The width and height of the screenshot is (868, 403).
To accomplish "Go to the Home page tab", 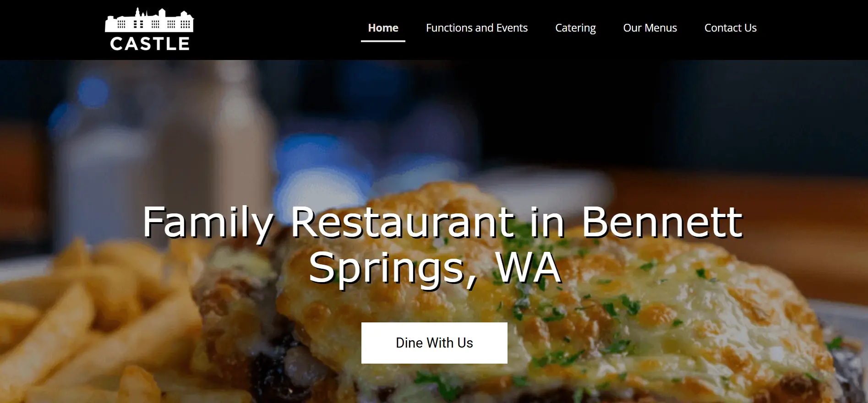I will point(383,28).
